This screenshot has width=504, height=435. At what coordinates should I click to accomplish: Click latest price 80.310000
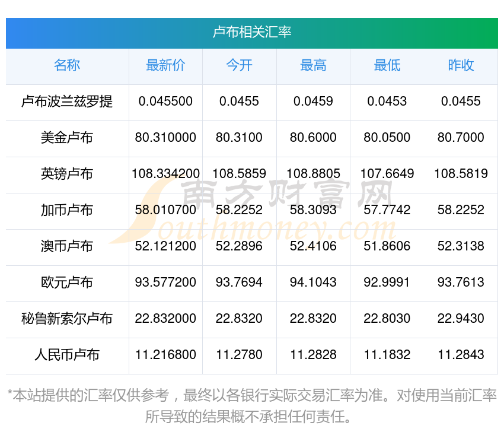pos(165,138)
